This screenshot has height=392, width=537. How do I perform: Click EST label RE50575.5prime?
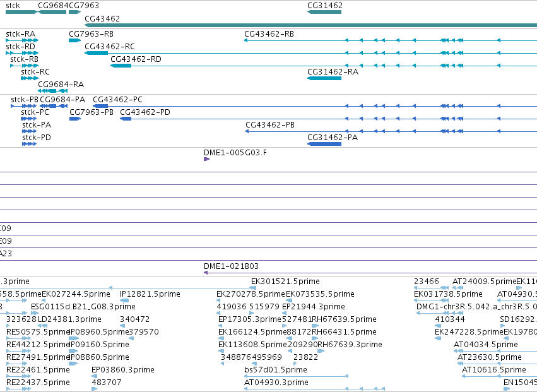click(x=38, y=332)
